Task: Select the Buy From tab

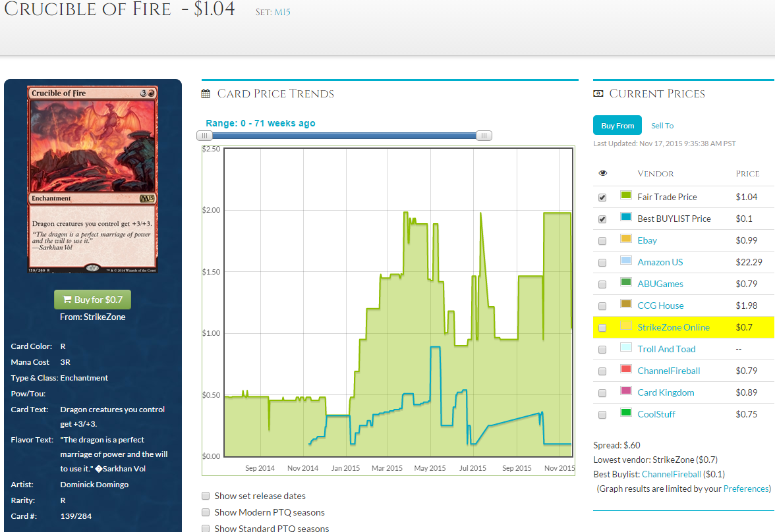Action: [617, 126]
